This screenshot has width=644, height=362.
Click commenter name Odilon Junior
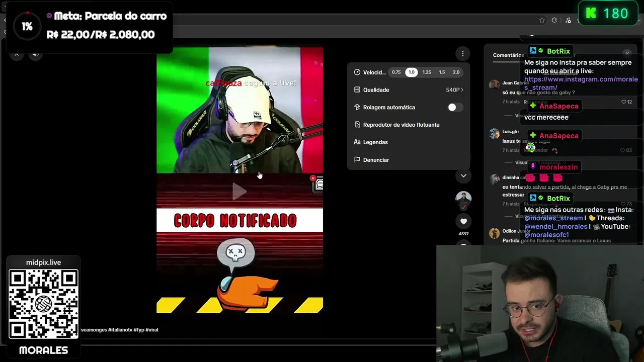[517, 231]
